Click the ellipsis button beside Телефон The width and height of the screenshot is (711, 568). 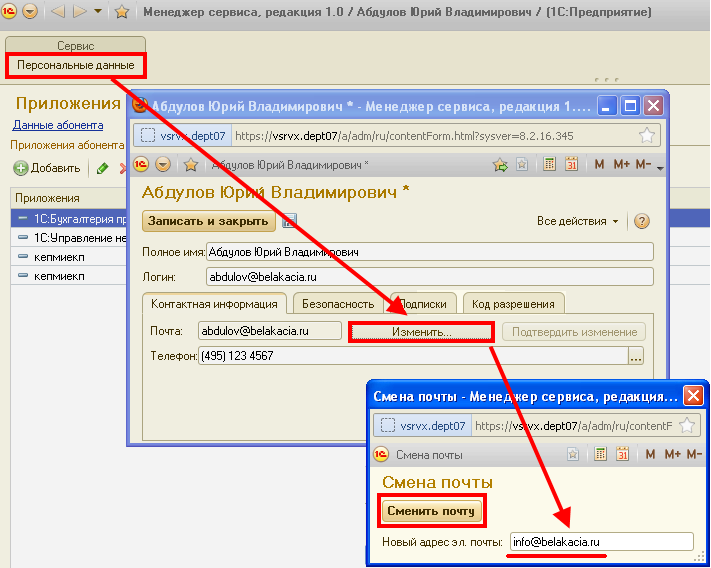coord(636,356)
